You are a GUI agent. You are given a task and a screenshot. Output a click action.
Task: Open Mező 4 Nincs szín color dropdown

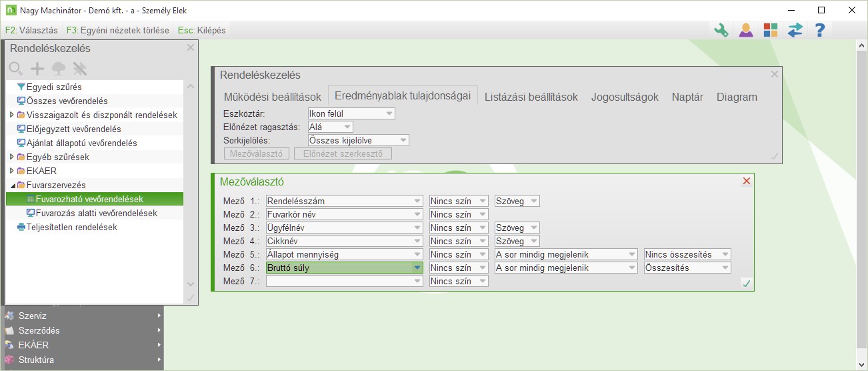[459, 241]
